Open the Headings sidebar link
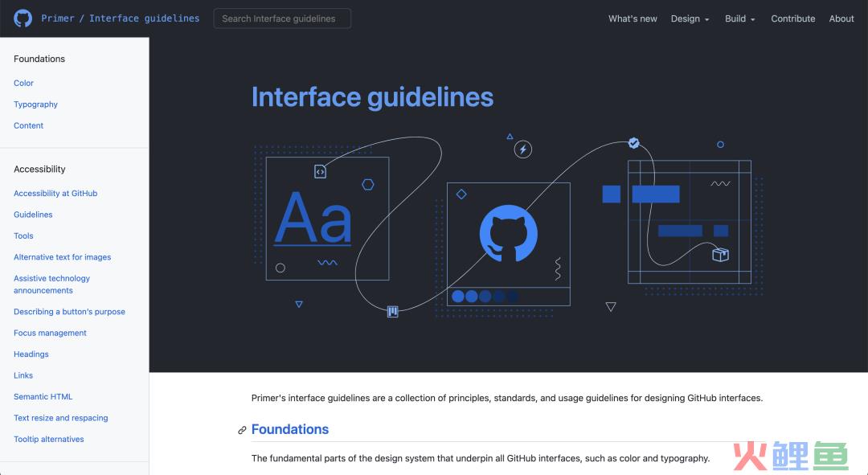This screenshot has width=868, height=475. pyautogui.click(x=31, y=354)
